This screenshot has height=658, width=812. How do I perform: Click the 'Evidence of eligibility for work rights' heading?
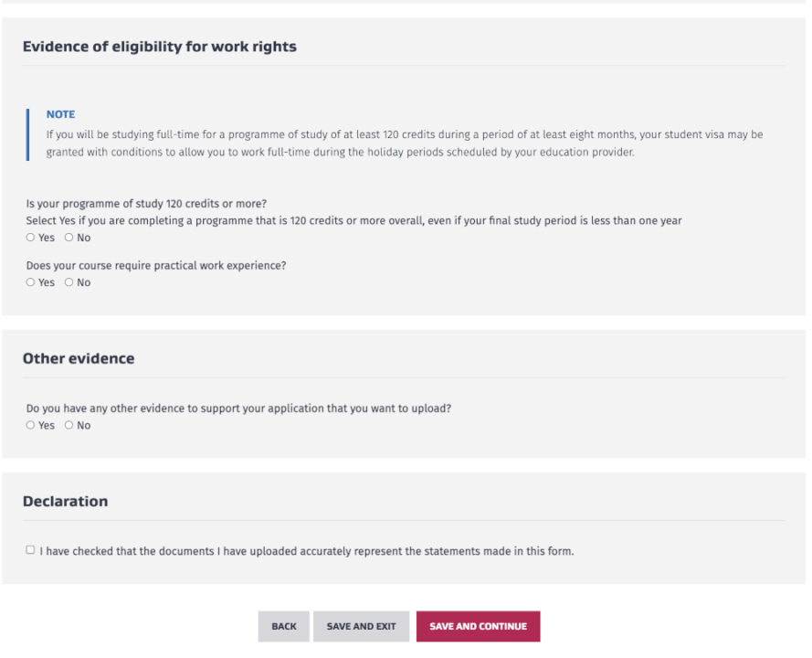(x=159, y=47)
